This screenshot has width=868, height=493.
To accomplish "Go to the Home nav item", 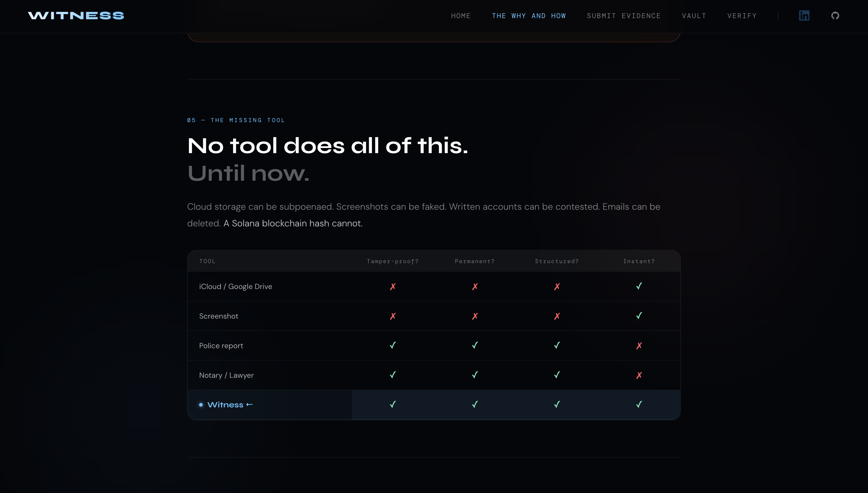I will point(461,16).
